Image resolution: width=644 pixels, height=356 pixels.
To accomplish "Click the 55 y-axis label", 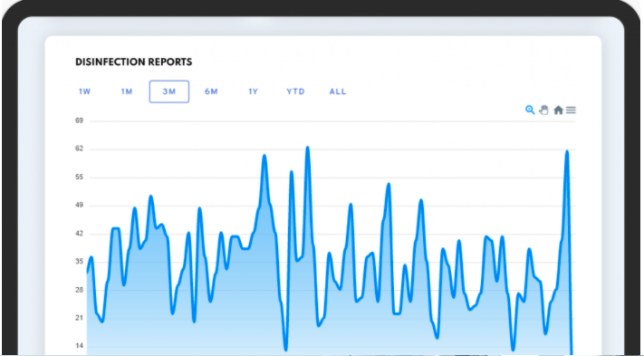I will 80,177.
